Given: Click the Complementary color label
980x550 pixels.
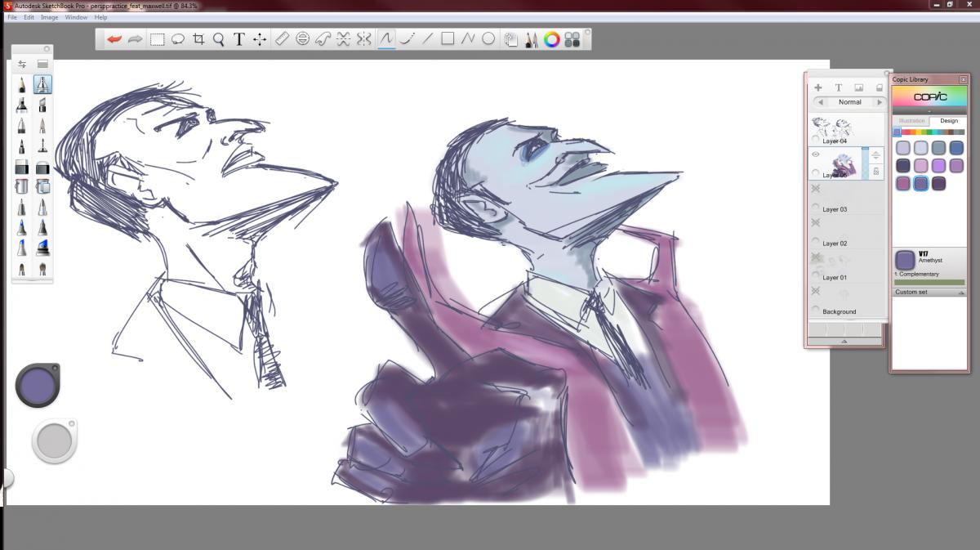Looking at the screenshot, I should tap(919, 274).
